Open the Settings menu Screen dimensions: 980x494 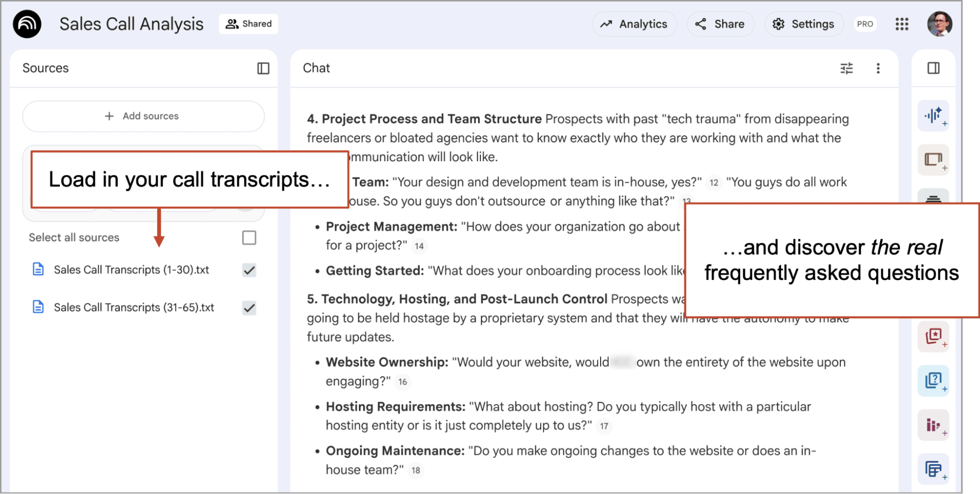[x=804, y=24]
